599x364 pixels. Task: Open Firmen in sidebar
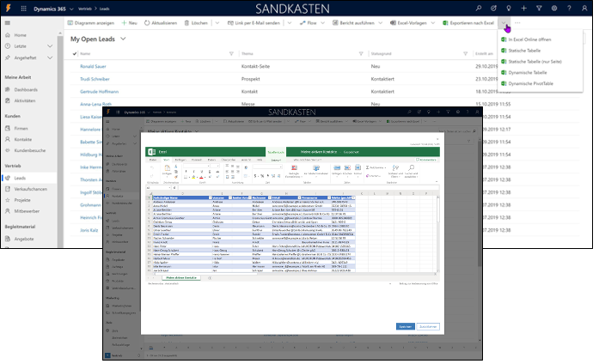point(21,129)
